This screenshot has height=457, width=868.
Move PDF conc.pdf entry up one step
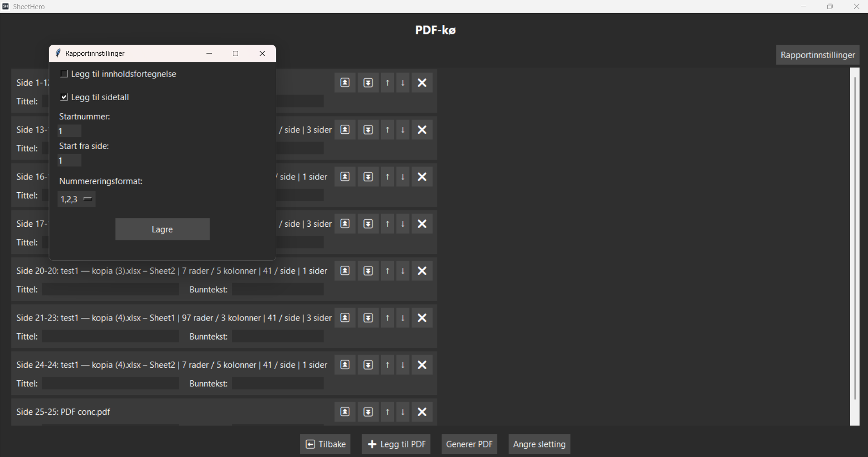[x=387, y=412]
